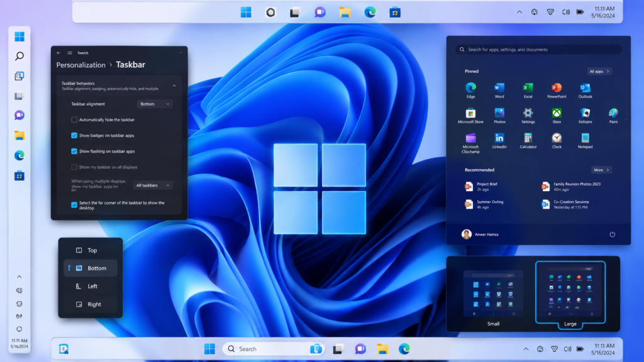Click search magnifier on left vertical taskbar
The height and width of the screenshot is (362, 644).
click(19, 56)
